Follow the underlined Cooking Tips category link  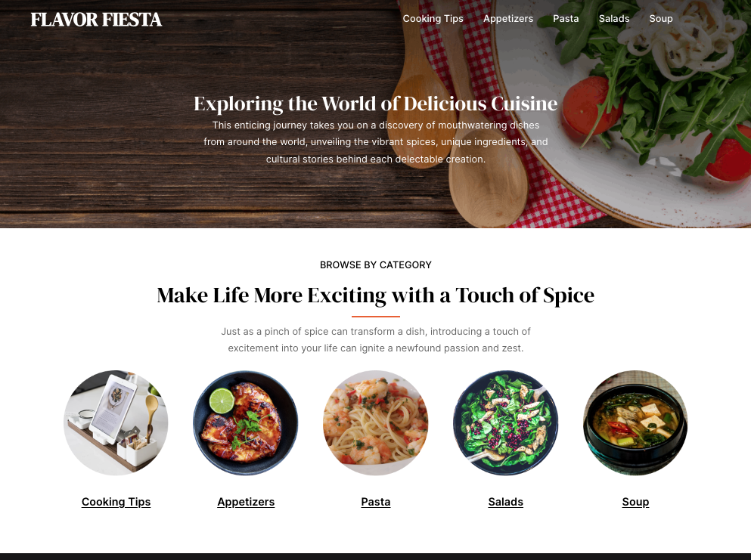(x=116, y=502)
